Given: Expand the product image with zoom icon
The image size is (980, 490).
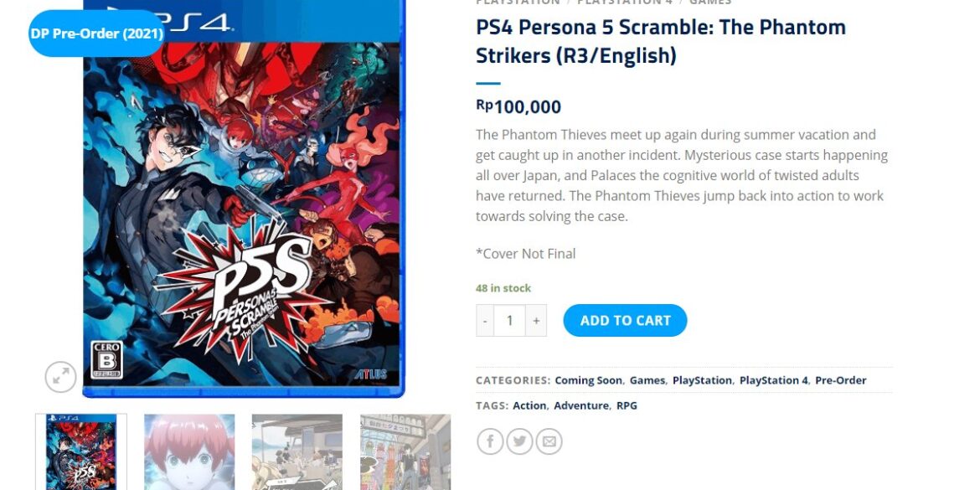Looking at the screenshot, I should (x=60, y=376).
